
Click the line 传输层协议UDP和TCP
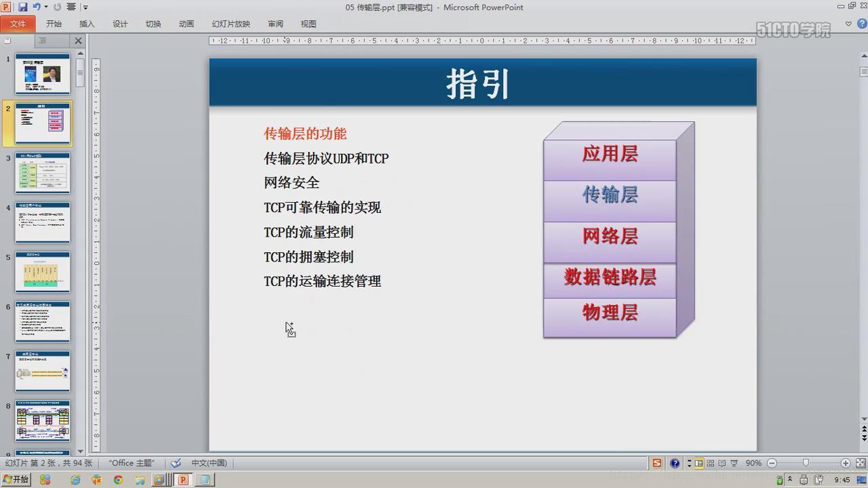click(326, 159)
